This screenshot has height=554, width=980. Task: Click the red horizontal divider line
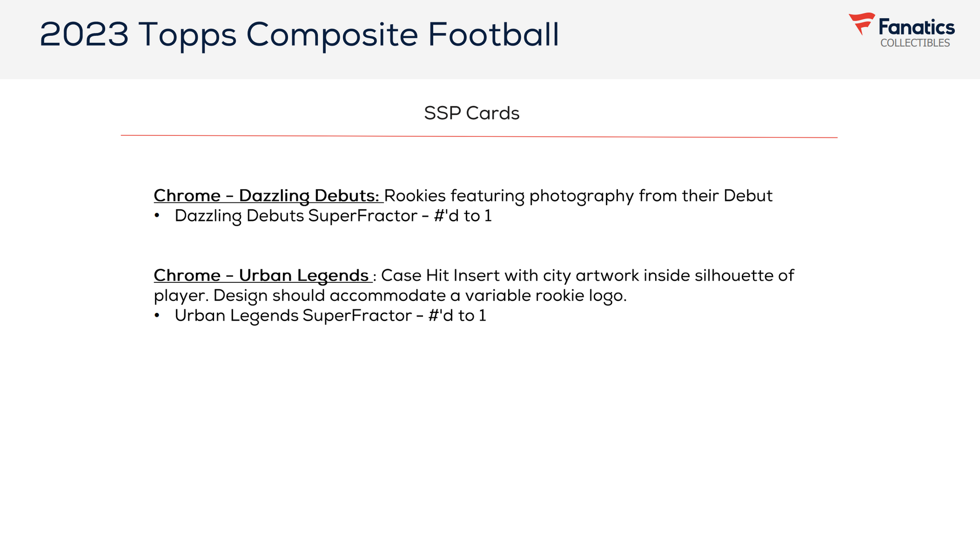click(x=478, y=136)
